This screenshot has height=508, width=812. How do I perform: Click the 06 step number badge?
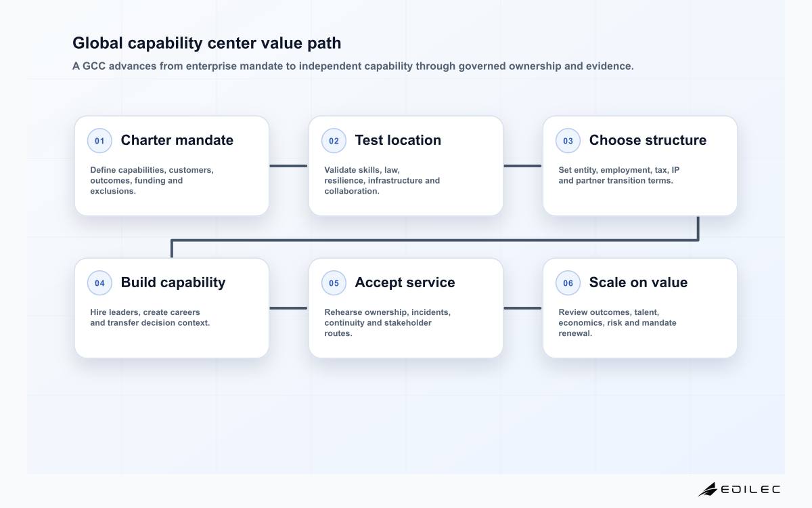click(568, 283)
